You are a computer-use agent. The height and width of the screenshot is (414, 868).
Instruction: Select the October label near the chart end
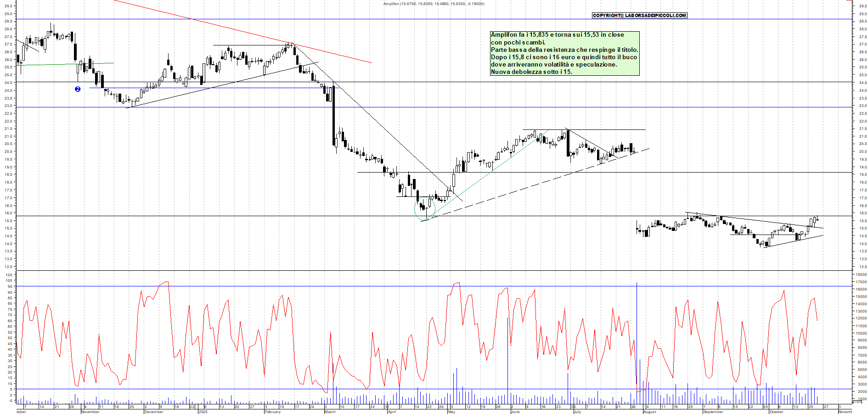click(x=776, y=412)
